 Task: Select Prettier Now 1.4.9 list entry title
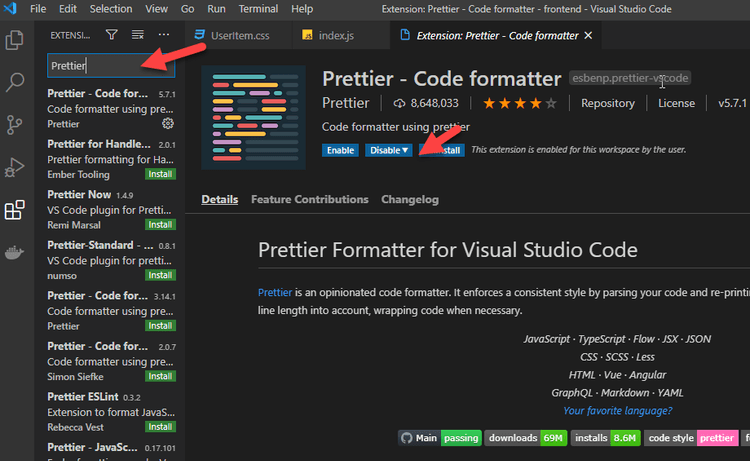[x=79, y=195]
